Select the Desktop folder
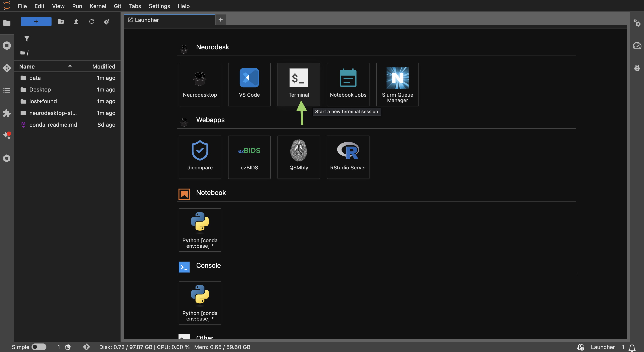The image size is (644, 352). pos(67,90)
